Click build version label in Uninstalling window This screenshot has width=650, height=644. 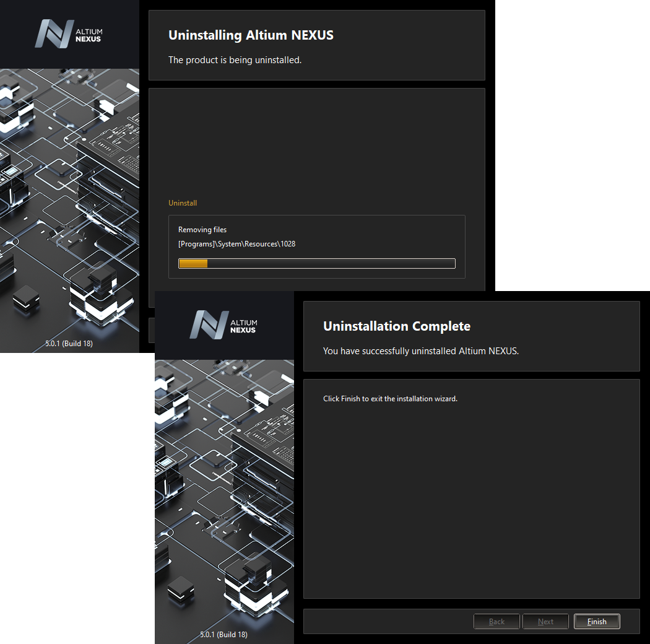[x=69, y=343]
